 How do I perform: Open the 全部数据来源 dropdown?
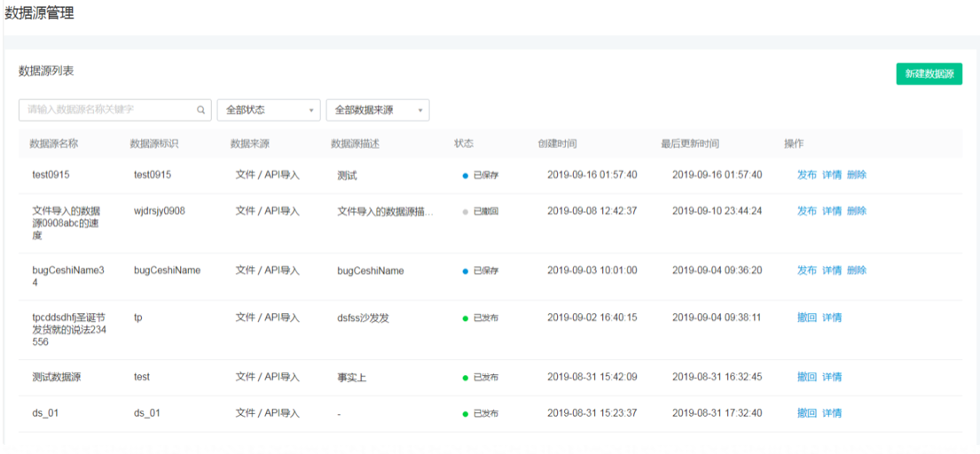[x=378, y=110]
